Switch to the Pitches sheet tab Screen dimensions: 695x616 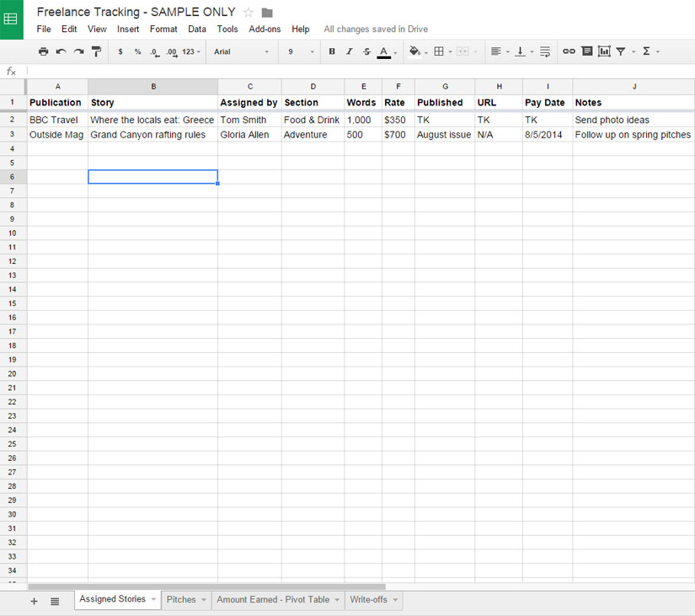point(181,600)
